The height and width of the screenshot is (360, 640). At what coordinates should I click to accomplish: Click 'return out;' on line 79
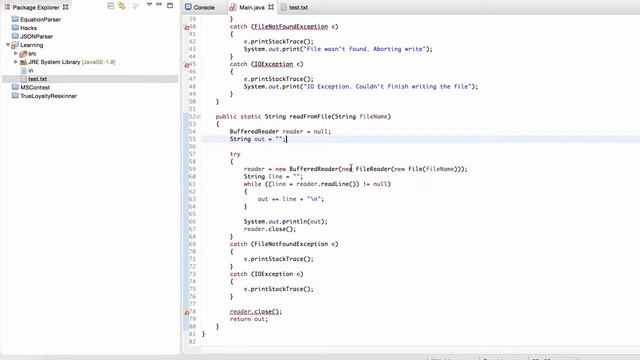pyautogui.click(x=249, y=319)
